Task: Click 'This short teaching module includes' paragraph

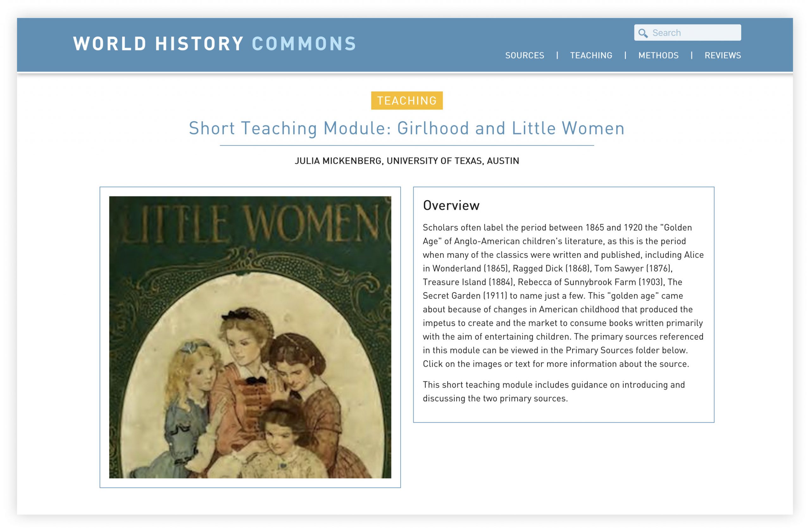Action: tap(554, 391)
